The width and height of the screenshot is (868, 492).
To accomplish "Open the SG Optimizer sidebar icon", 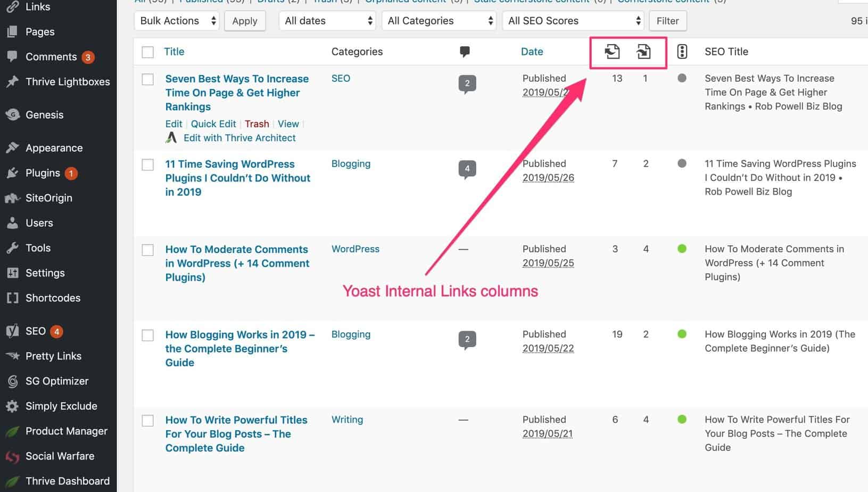I will point(12,381).
